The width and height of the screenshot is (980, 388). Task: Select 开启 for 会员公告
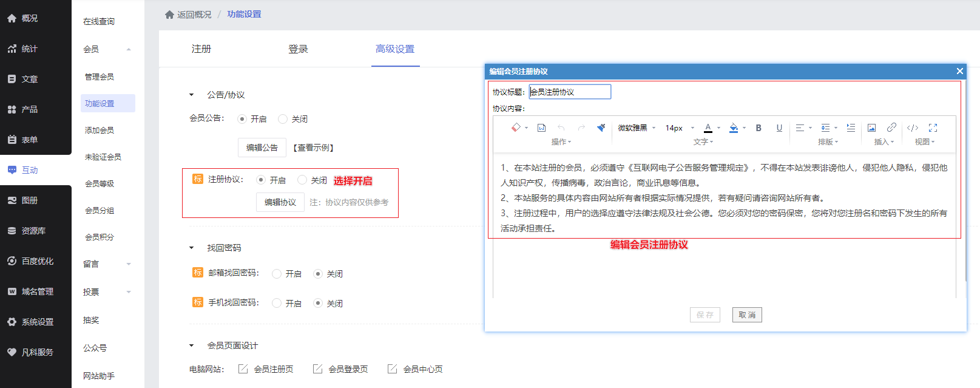pos(242,119)
